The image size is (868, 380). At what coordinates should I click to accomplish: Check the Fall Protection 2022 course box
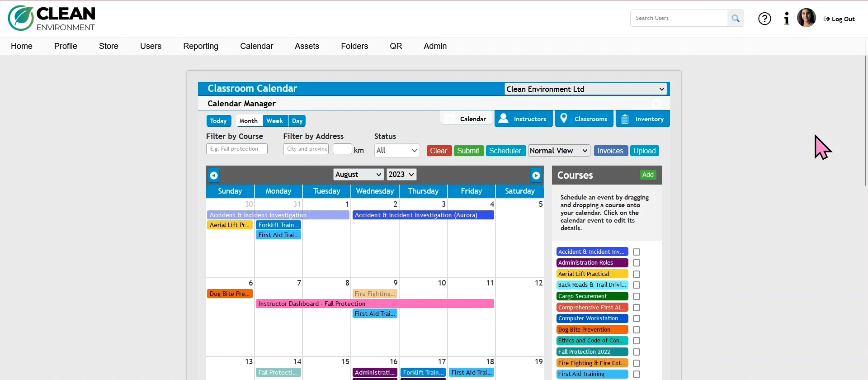(637, 352)
